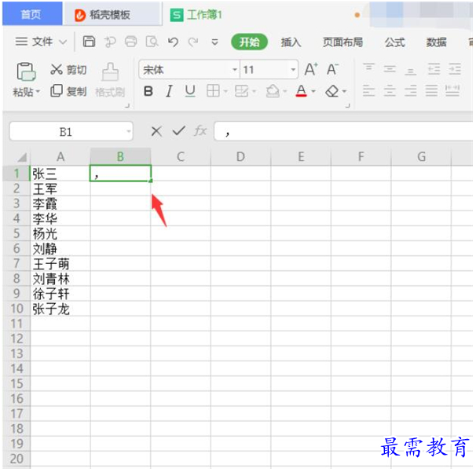This screenshot has width=476, height=472.
Task: Expand the fill color dropdown arrow
Action: coord(285,91)
